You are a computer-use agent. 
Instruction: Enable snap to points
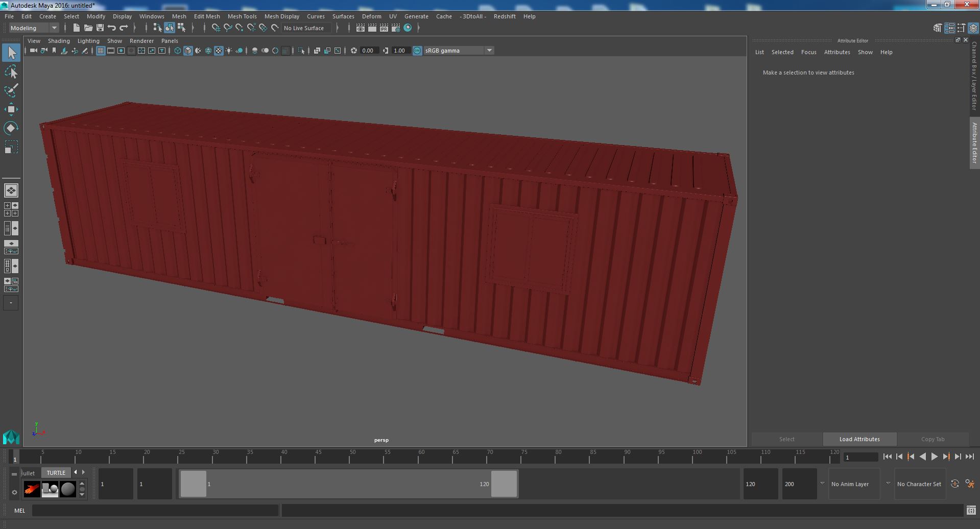pos(240,28)
